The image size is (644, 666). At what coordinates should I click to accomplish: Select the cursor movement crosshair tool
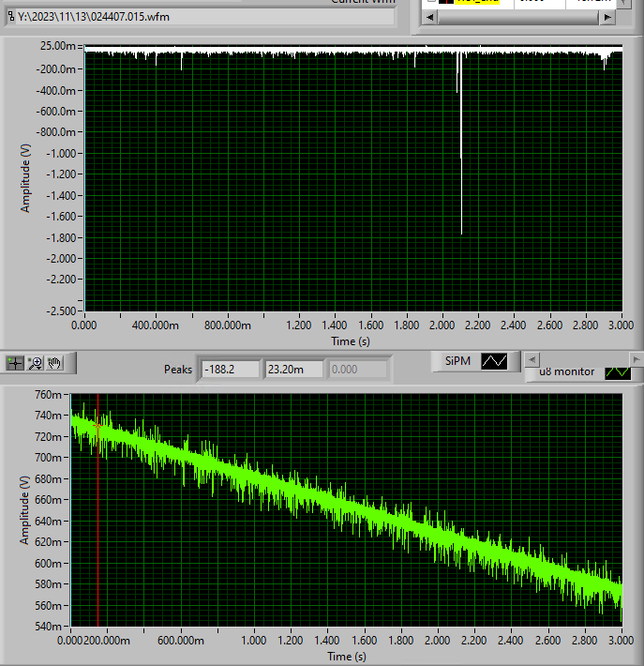pos(15,363)
